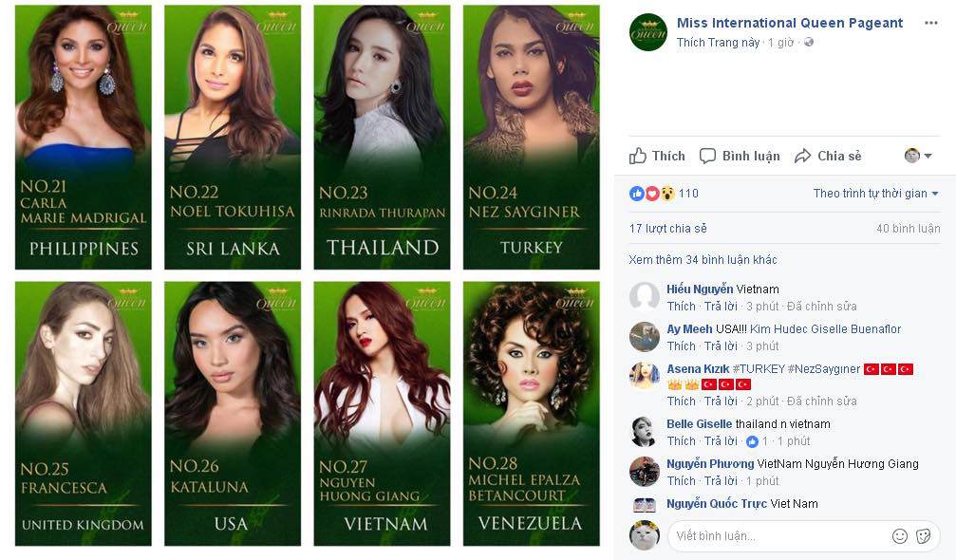Expand 'Xem thêm 34 bình luận khác'
The image size is (956, 560).
pos(703,260)
